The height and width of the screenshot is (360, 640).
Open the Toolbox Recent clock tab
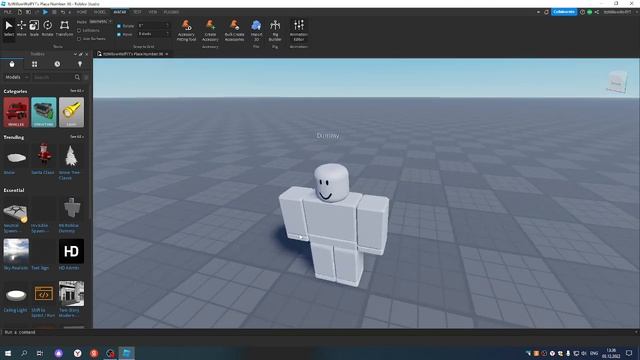(x=57, y=64)
